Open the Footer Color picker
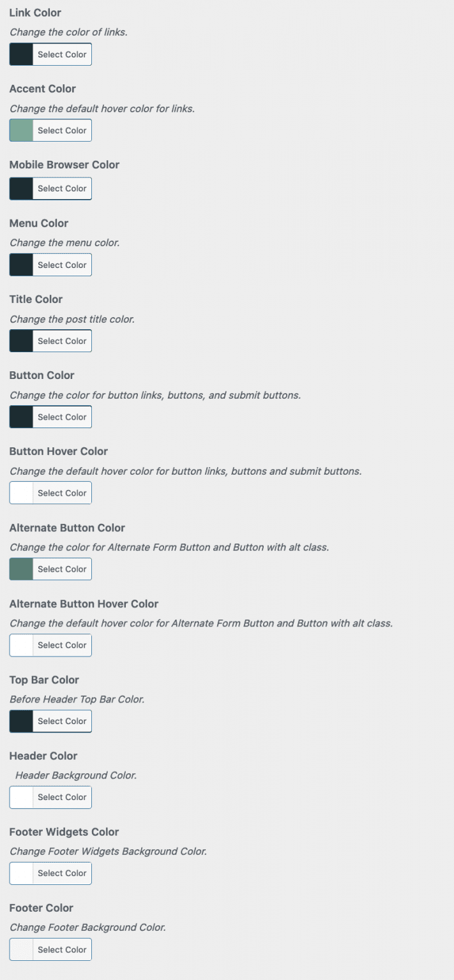Image resolution: width=454 pixels, height=980 pixels. 62,949
